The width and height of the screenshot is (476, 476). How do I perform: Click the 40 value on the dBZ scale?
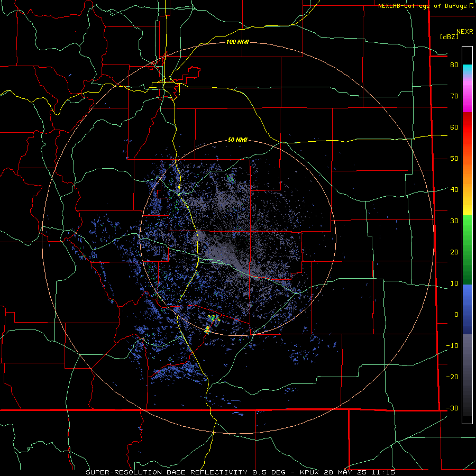(x=454, y=190)
